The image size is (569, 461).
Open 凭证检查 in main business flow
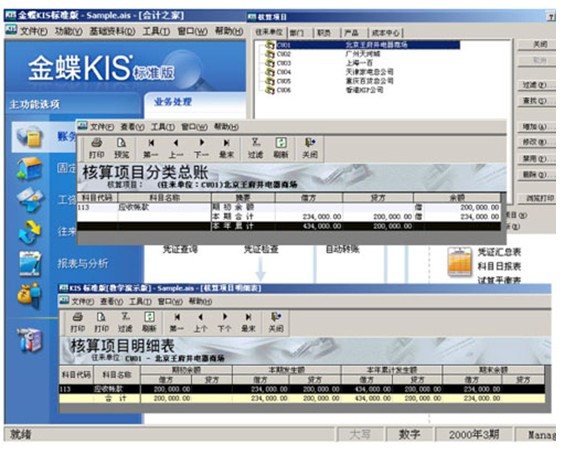(261, 249)
